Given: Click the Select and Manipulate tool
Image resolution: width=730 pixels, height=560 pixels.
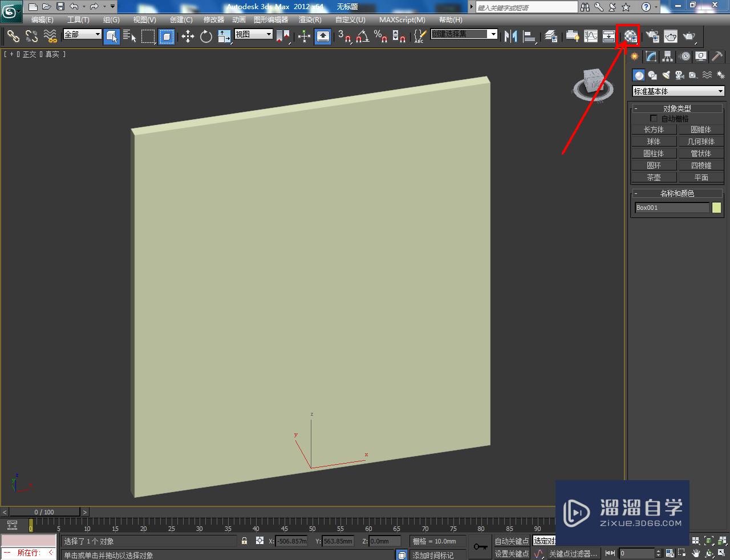Looking at the screenshot, I should tap(305, 36).
